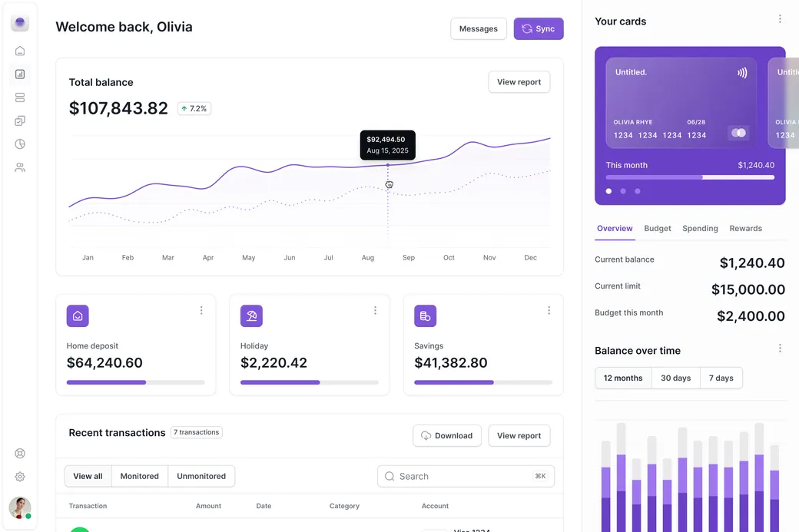Click the Messages button
Viewport: 799px width, 532px height.
[479, 28]
